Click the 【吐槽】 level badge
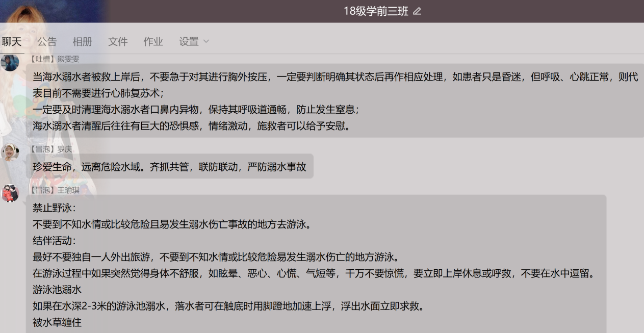 (43, 59)
